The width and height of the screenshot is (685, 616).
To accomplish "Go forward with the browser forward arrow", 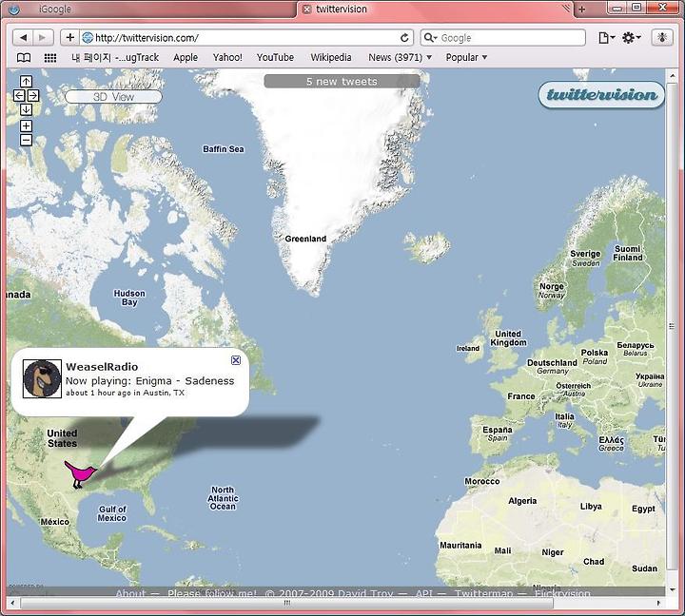I will coord(43,37).
